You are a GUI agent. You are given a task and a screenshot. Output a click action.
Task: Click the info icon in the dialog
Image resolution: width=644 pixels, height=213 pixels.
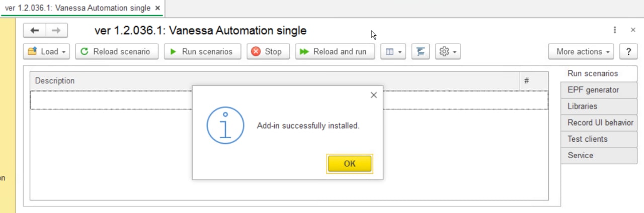click(x=225, y=126)
